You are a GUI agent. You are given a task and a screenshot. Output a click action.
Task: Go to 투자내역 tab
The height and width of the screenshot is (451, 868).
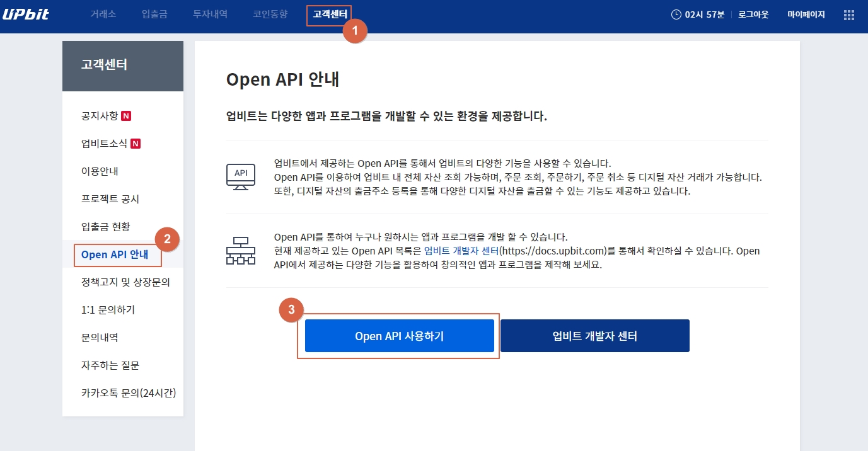210,14
